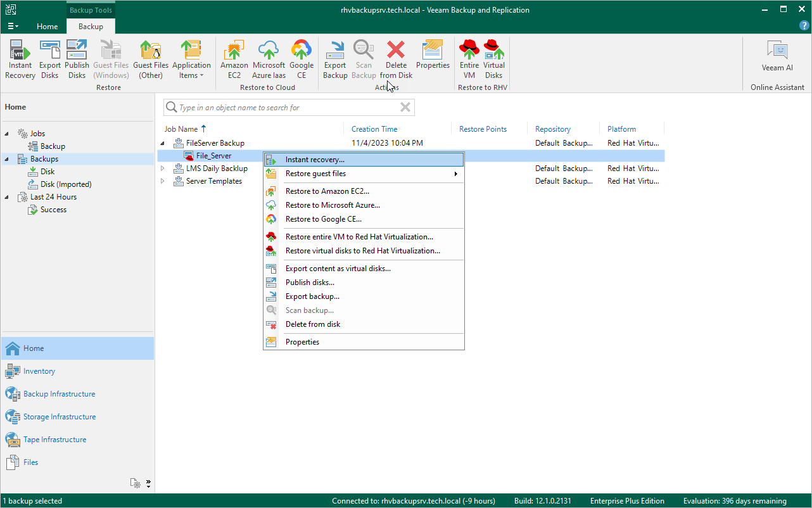This screenshot has width=812, height=508.
Task: Sort by Platform column header
Action: pyautogui.click(x=622, y=129)
